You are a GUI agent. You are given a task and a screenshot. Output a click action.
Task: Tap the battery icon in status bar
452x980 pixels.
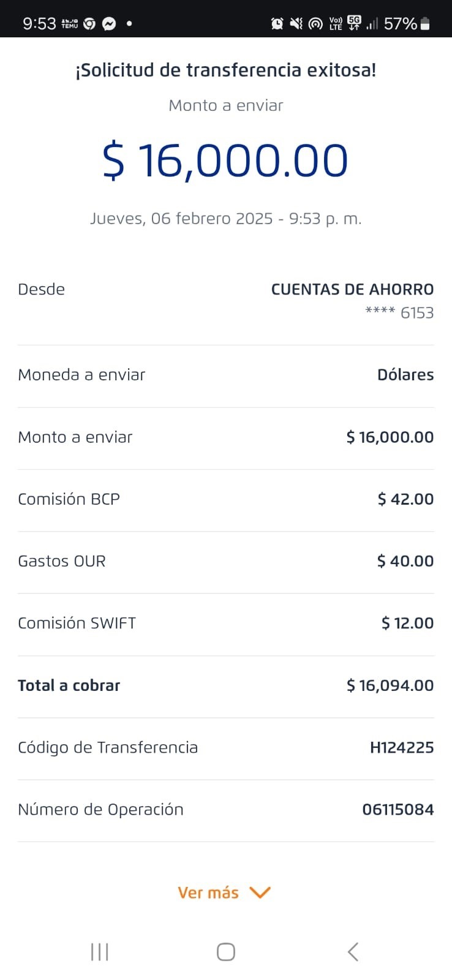426,24
